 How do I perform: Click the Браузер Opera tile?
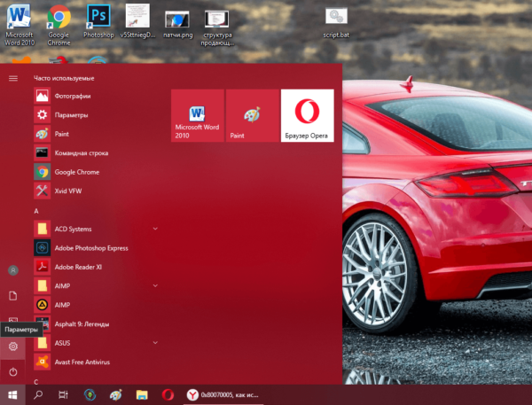click(x=308, y=116)
